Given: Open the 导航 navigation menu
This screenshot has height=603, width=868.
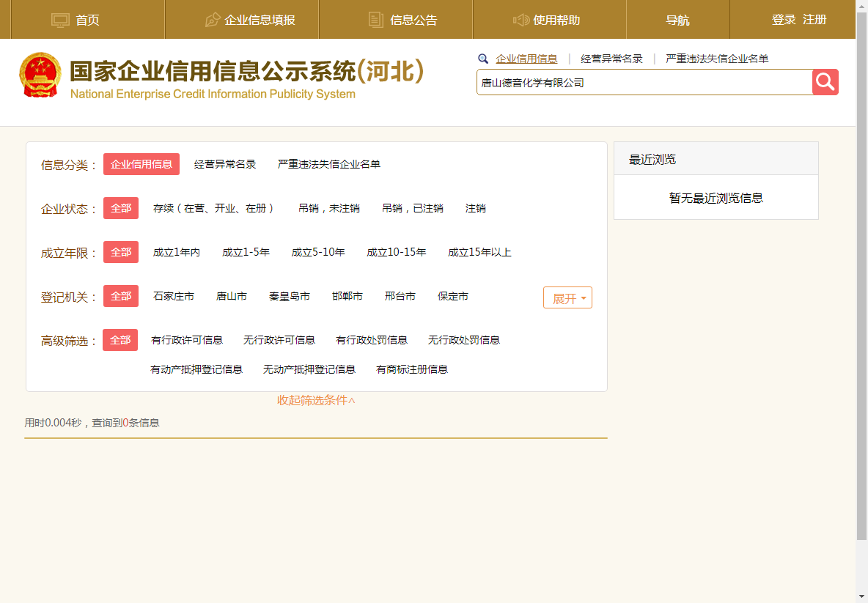Looking at the screenshot, I should tap(677, 20).
